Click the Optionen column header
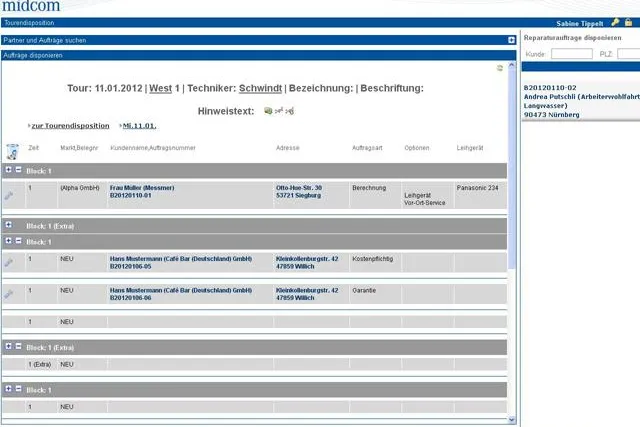640x427 pixels. 417,148
